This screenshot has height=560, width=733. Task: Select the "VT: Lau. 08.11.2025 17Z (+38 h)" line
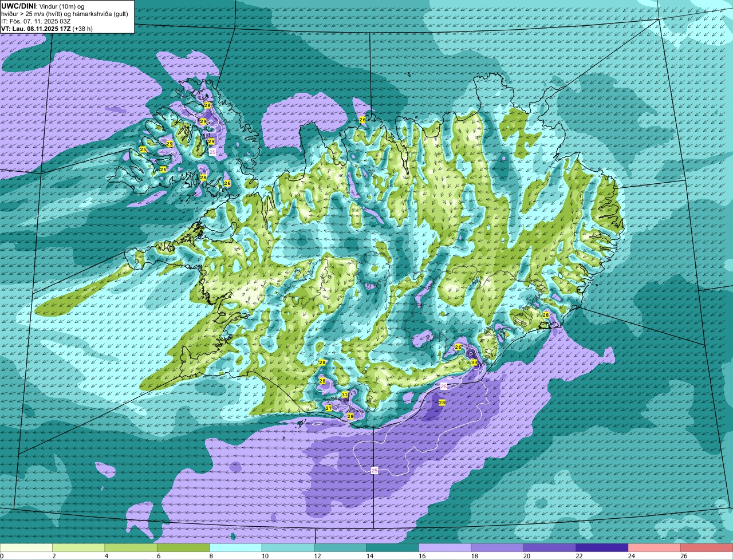[47, 28]
